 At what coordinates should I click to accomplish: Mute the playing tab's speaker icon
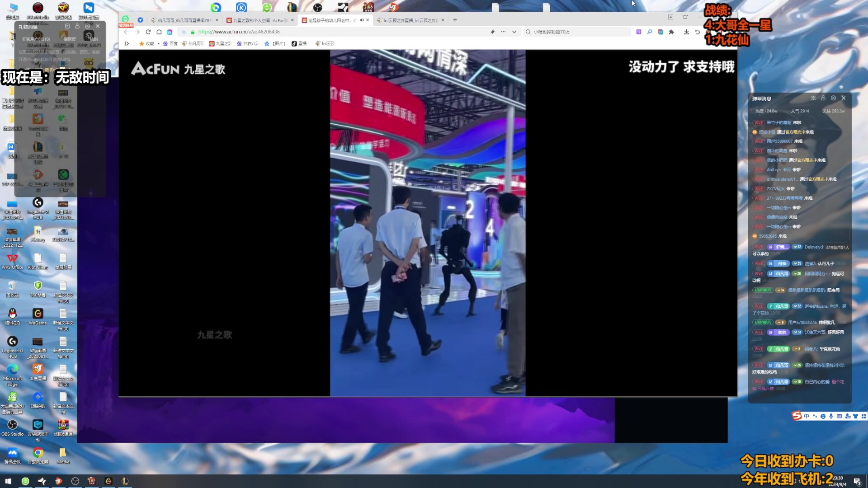(362, 20)
